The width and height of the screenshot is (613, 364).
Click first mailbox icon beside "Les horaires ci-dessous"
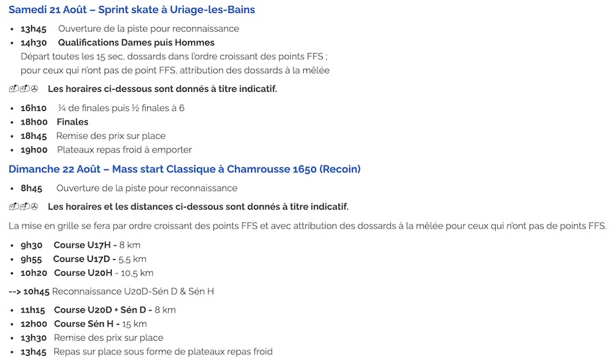coord(14,89)
